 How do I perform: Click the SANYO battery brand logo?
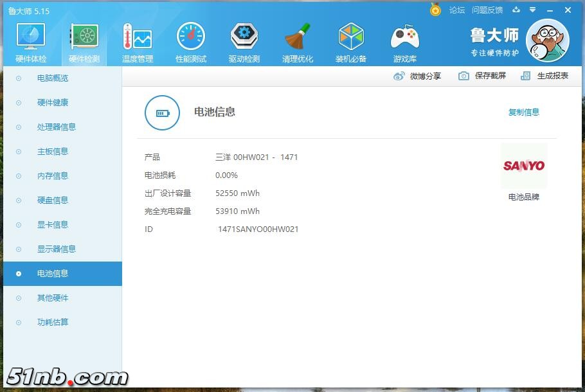[x=523, y=165]
